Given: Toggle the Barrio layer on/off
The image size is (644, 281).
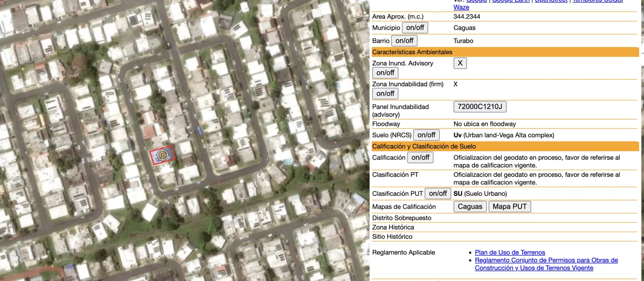Looking at the screenshot, I should (404, 41).
